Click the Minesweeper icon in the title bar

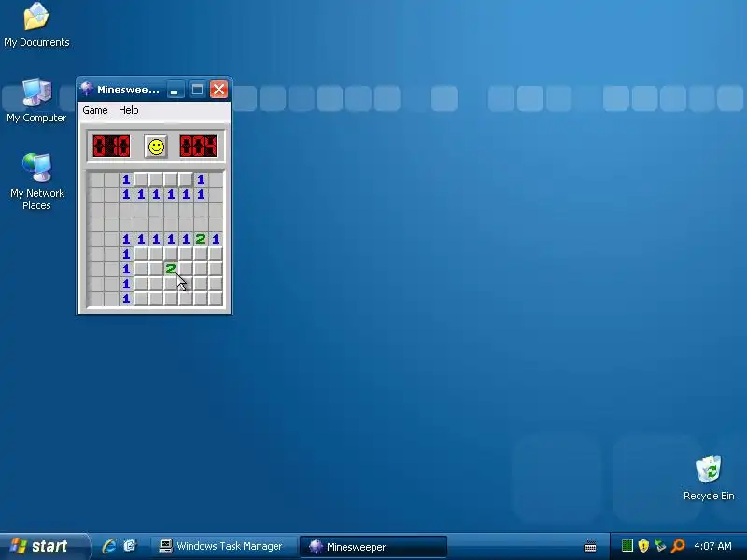click(86, 89)
